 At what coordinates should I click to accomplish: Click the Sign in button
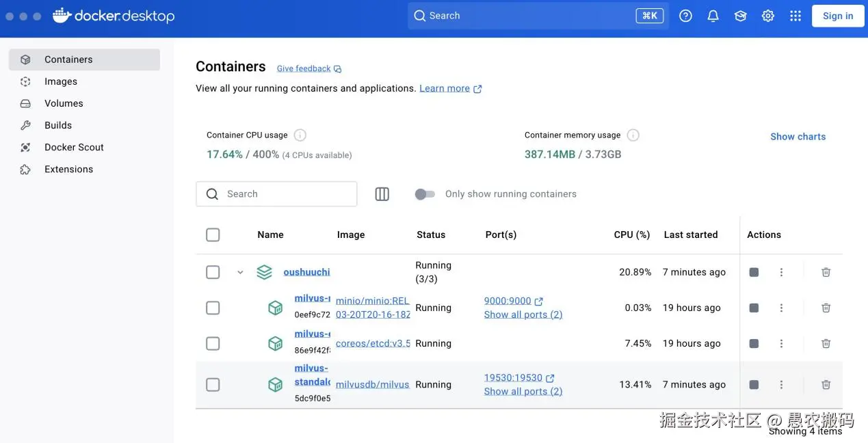point(838,16)
